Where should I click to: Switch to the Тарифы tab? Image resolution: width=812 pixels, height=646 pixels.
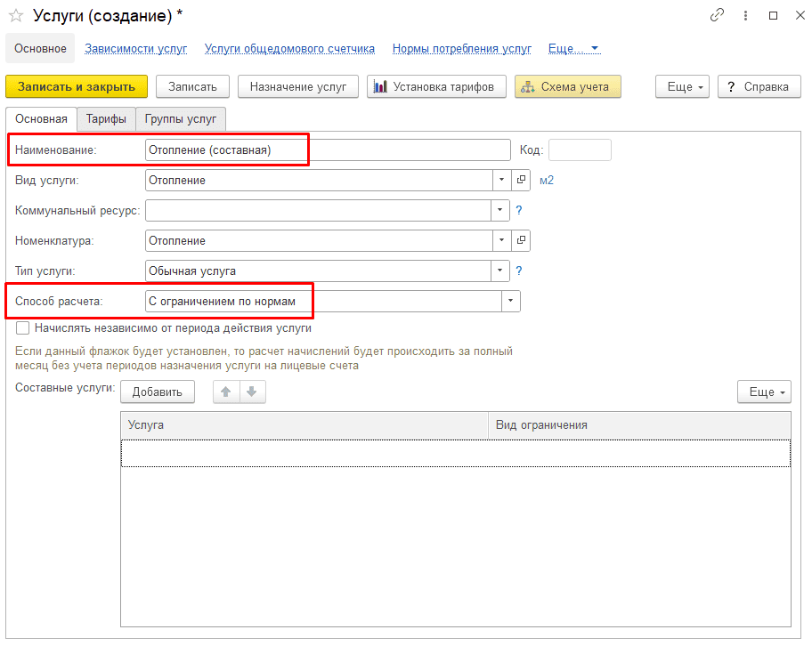[106, 119]
